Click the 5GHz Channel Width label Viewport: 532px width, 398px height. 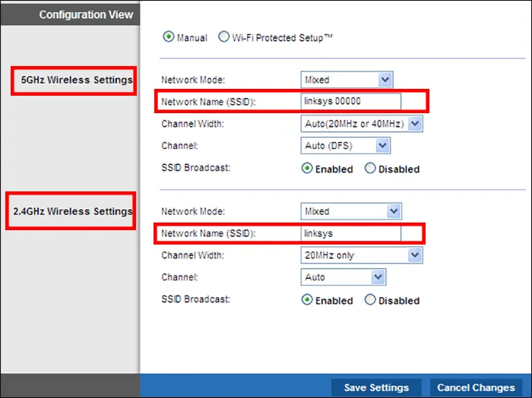point(193,124)
